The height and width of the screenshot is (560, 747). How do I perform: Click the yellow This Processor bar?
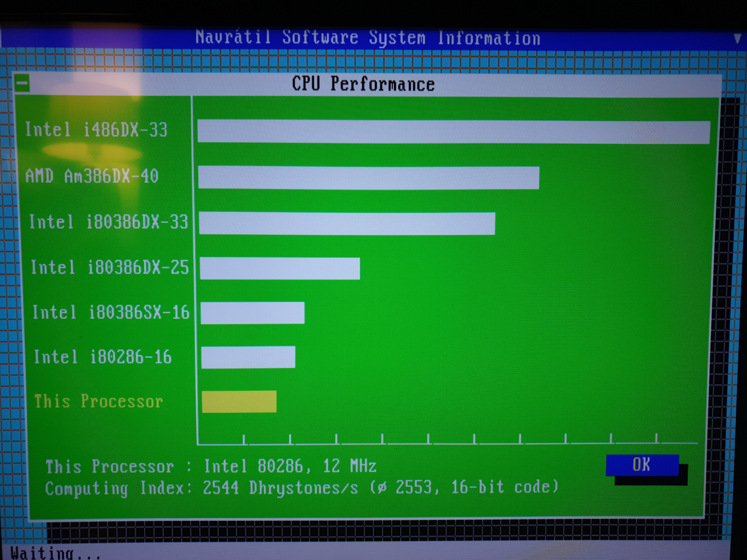[239, 401]
